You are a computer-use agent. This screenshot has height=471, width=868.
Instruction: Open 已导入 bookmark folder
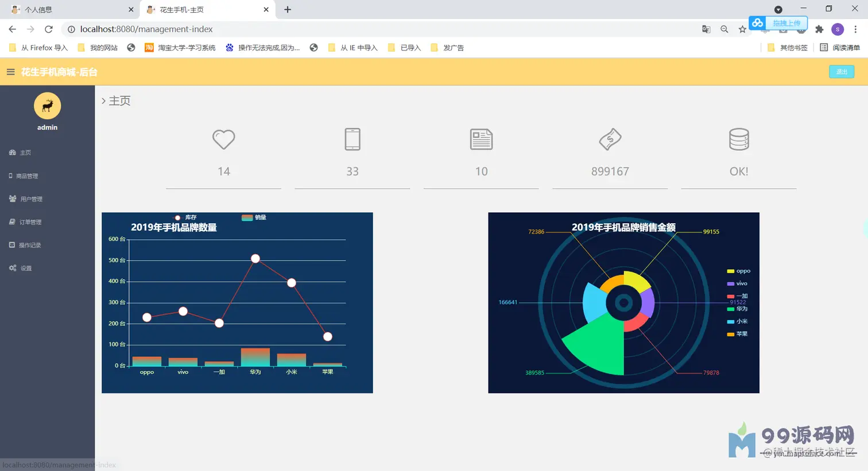[x=405, y=48]
